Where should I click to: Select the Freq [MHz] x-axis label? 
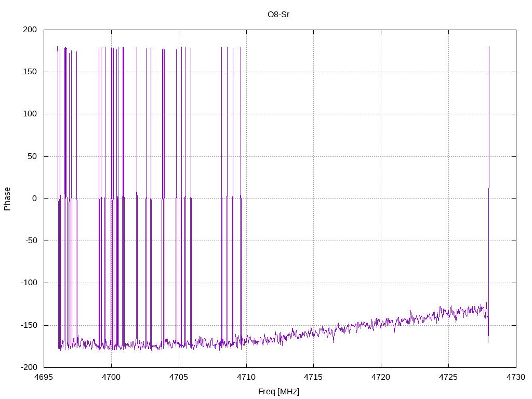[278, 392]
